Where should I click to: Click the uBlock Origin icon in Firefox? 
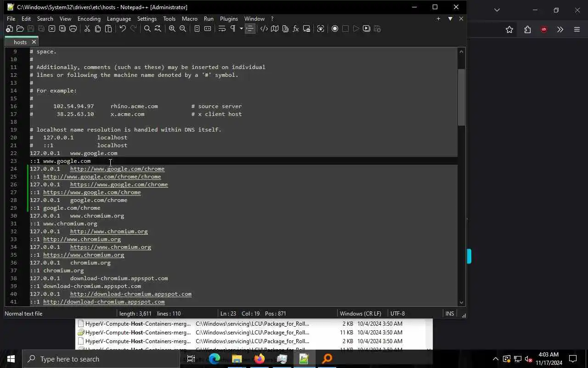pyautogui.click(x=544, y=29)
